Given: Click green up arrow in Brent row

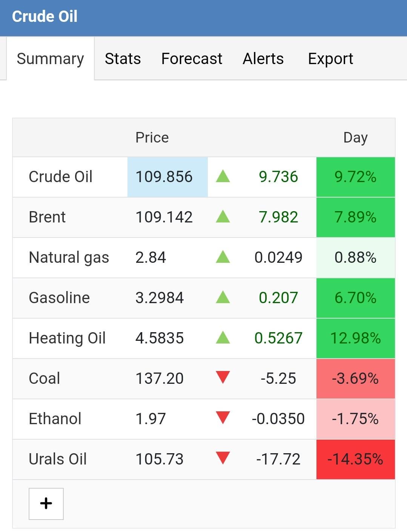Looking at the screenshot, I should click(x=223, y=217).
